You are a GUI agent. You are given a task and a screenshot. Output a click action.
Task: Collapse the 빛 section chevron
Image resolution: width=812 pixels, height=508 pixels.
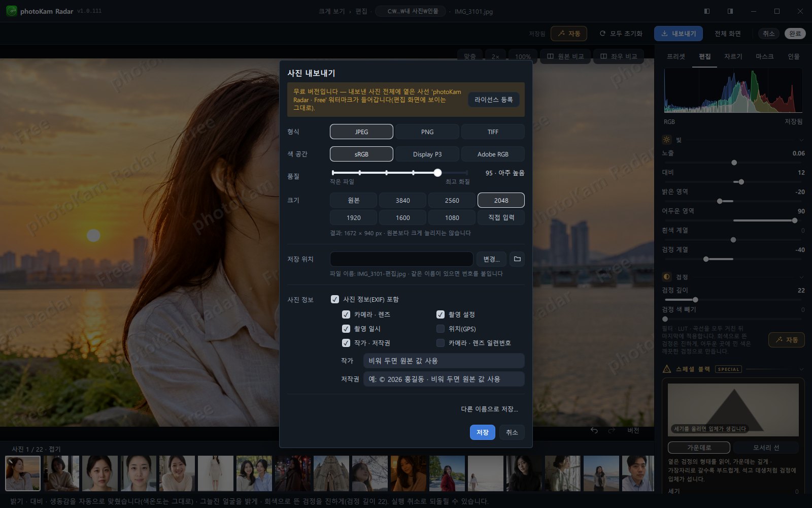point(801,140)
